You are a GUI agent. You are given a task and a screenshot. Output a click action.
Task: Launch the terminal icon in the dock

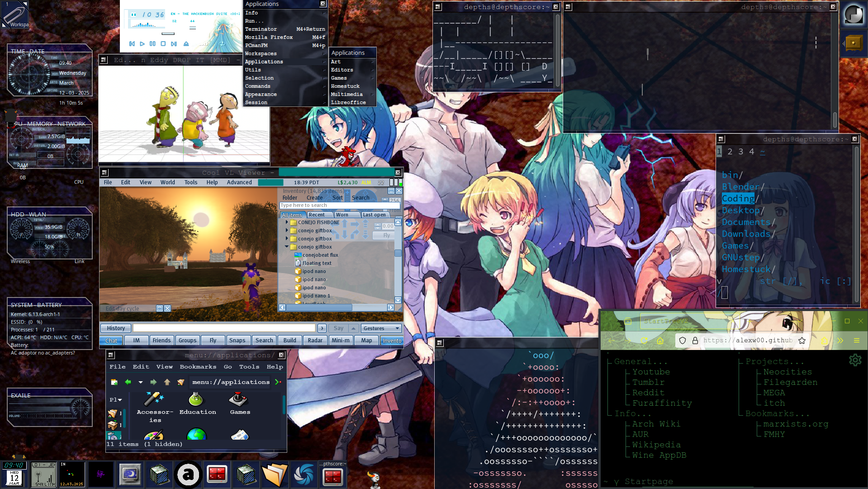(217, 475)
